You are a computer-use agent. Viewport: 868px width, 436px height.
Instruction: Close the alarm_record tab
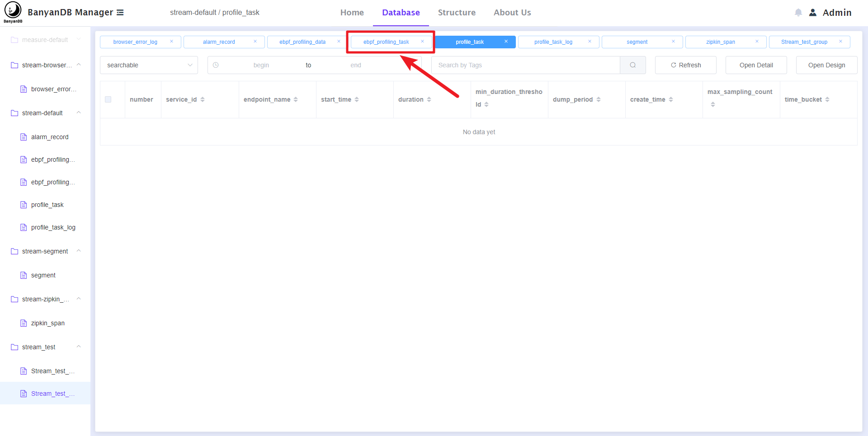tap(255, 42)
